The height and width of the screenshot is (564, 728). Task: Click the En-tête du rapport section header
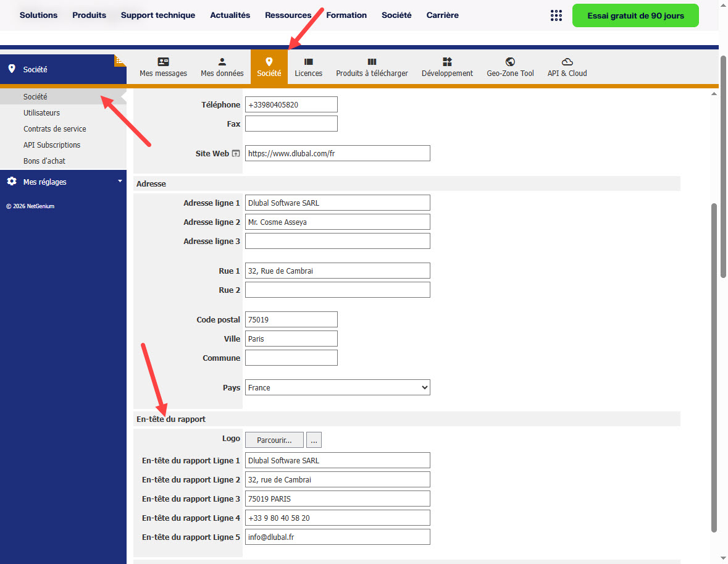click(407, 419)
